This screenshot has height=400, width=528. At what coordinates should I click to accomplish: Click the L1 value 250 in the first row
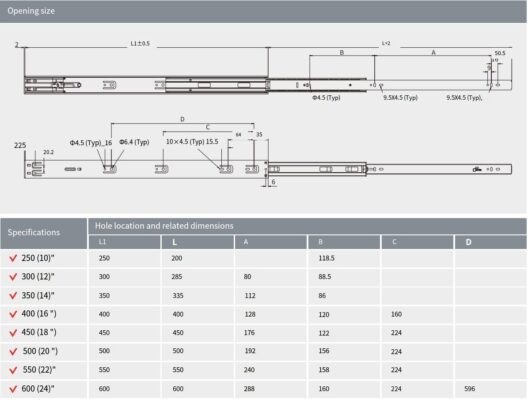click(x=104, y=258)
